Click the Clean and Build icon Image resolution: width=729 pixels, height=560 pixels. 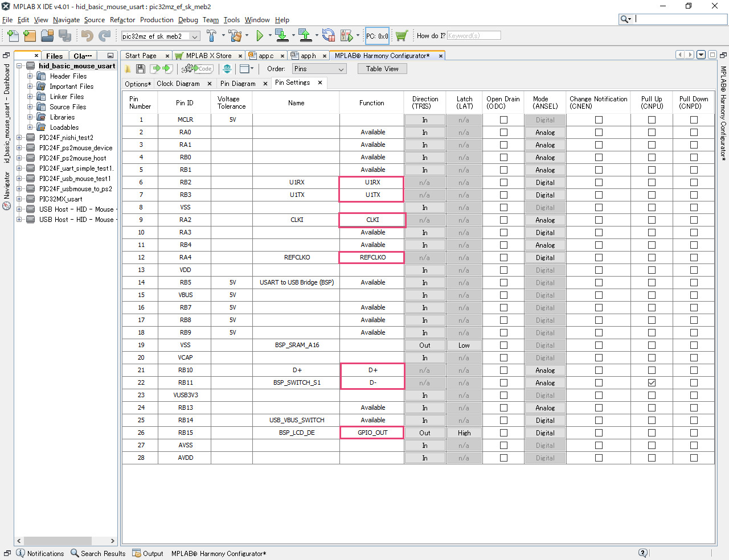pyautogui.click(x=235, y=36)
